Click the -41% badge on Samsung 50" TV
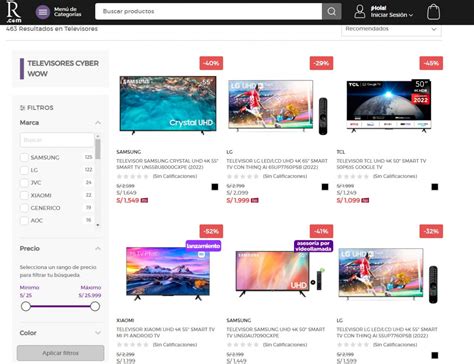 tap(321, 231)
